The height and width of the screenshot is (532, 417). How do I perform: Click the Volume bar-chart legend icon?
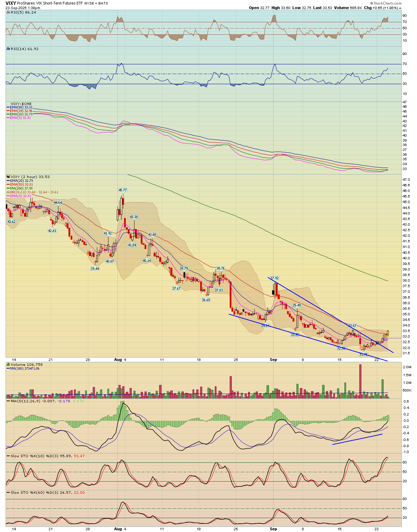[x=8, y=365]
